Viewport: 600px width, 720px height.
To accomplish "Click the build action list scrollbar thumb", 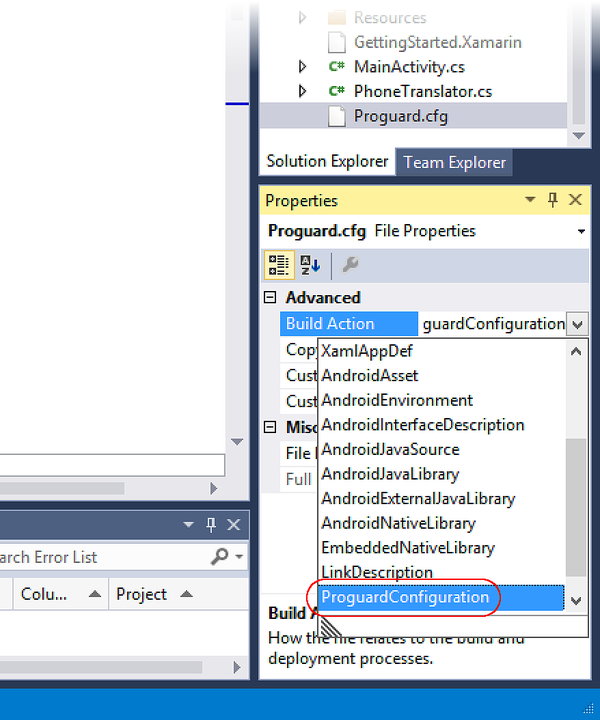I will 576,507.
